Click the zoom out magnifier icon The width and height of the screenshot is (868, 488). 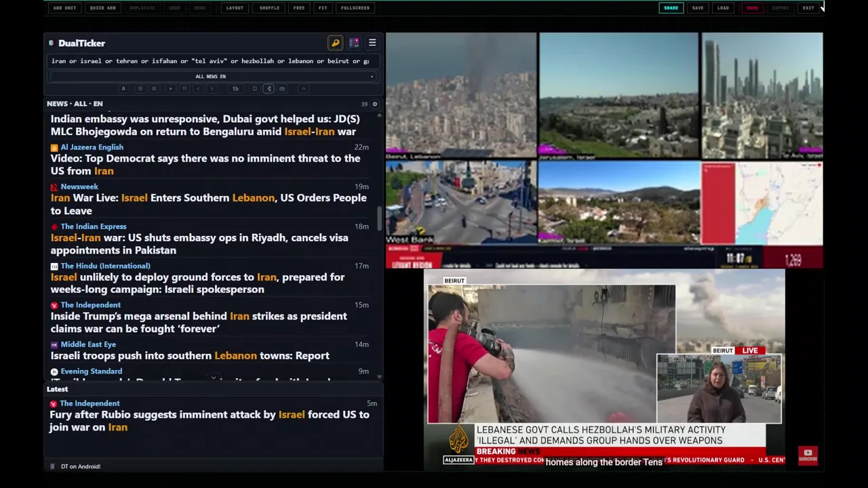[x=140, y=89]
